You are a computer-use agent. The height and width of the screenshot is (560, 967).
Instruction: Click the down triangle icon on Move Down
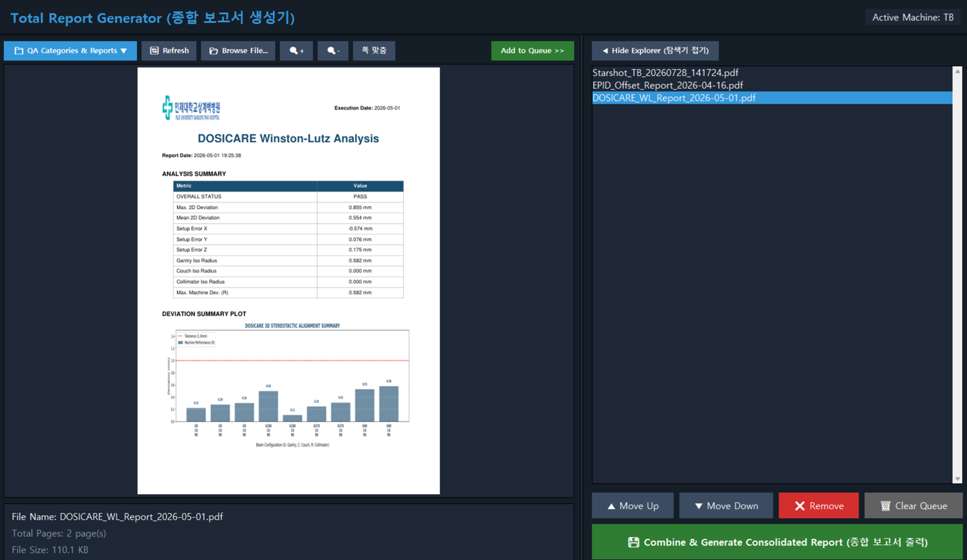698,506
